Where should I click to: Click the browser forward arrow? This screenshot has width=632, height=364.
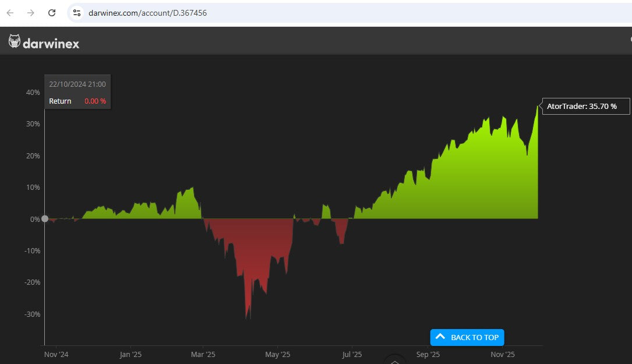coord(31,13)
